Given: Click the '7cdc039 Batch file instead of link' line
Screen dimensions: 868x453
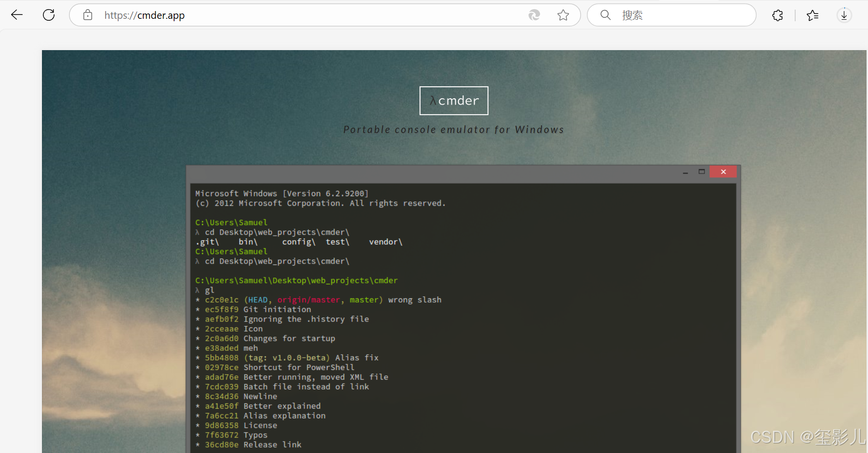Looking at the screenshot, I should pyautogui.click(x=282, y=386).
